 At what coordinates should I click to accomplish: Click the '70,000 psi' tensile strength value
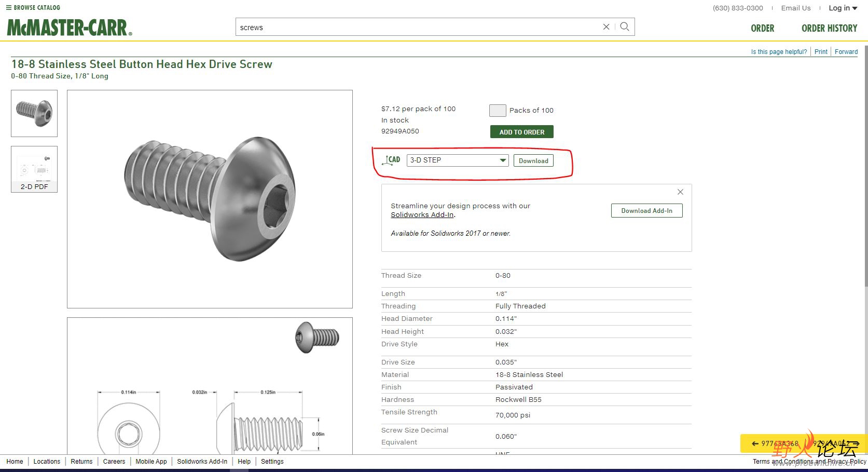(x=513, y=415)
